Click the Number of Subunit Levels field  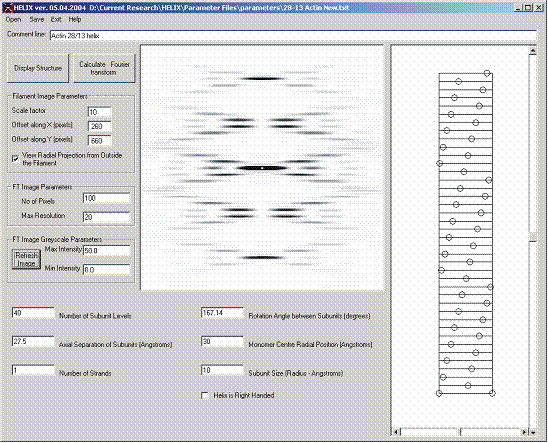point(33,313)
